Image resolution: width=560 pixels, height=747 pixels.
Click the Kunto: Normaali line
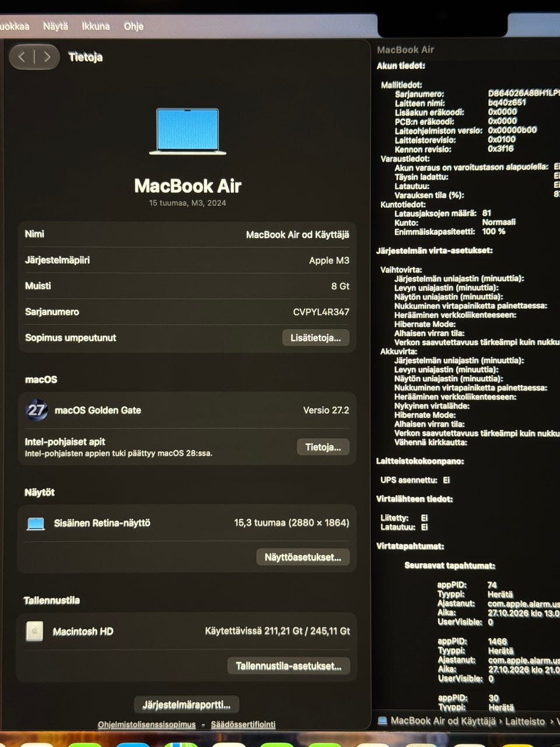click(x=455, y=222)
